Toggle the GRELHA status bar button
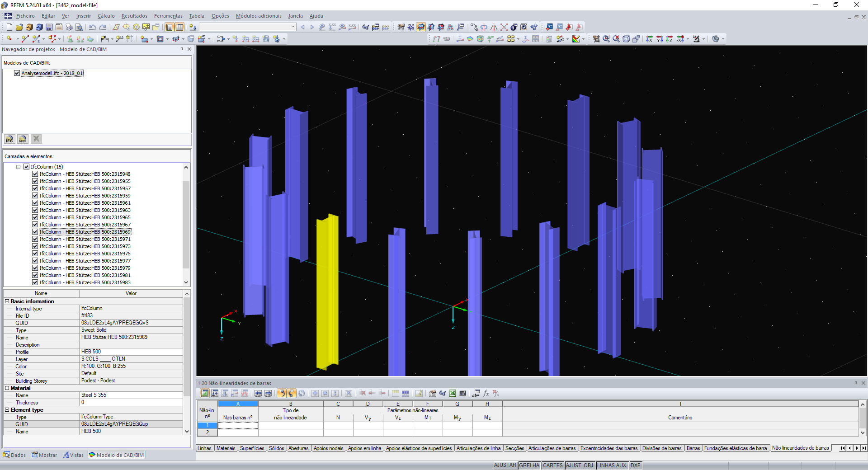868x470 pixels. (529, 465)
